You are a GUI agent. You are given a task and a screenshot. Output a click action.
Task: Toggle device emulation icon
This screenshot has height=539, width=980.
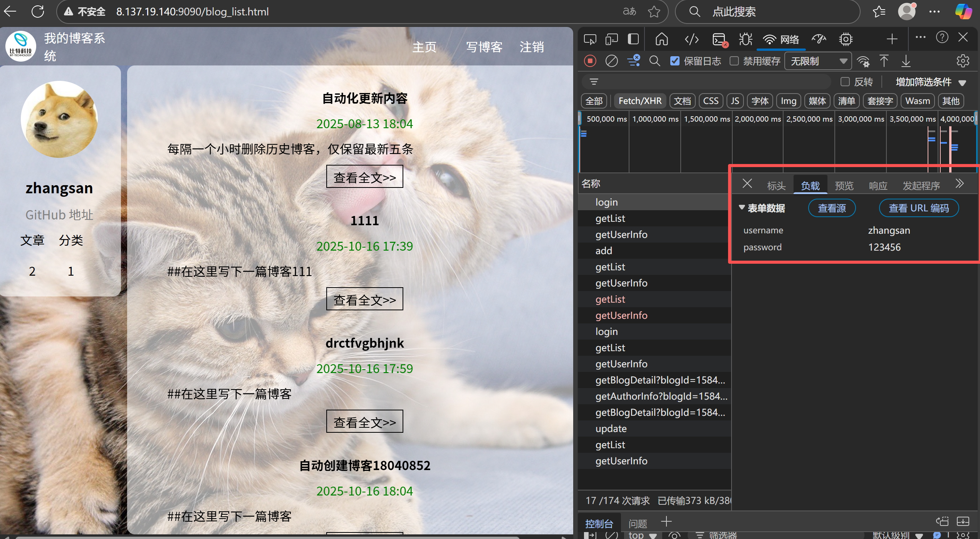[611, 39]
